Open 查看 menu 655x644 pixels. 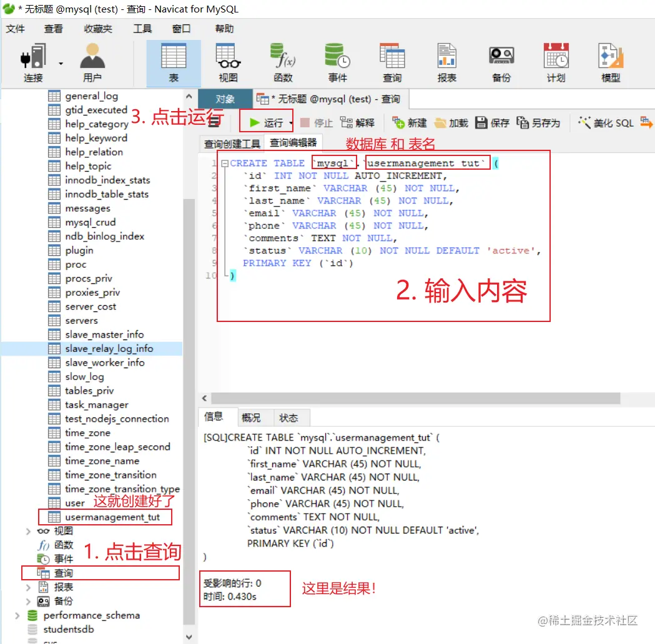coord(54,29)
